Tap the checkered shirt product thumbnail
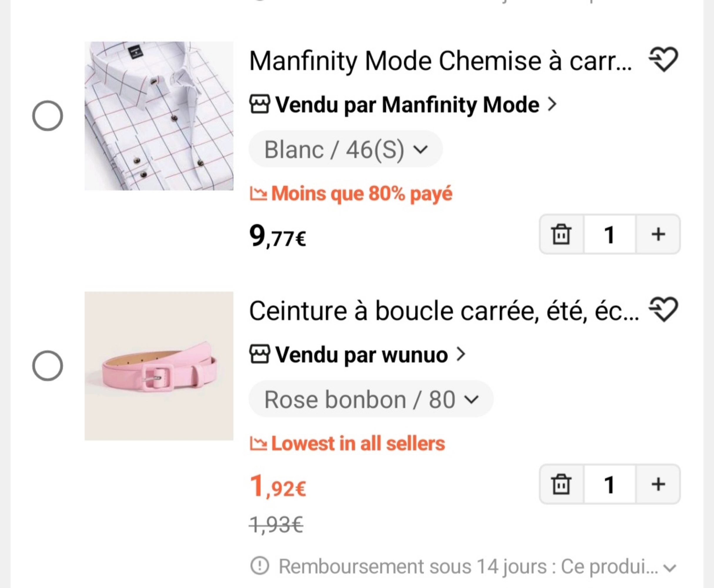The image size is (714, 588). click(x=159, y=116)
